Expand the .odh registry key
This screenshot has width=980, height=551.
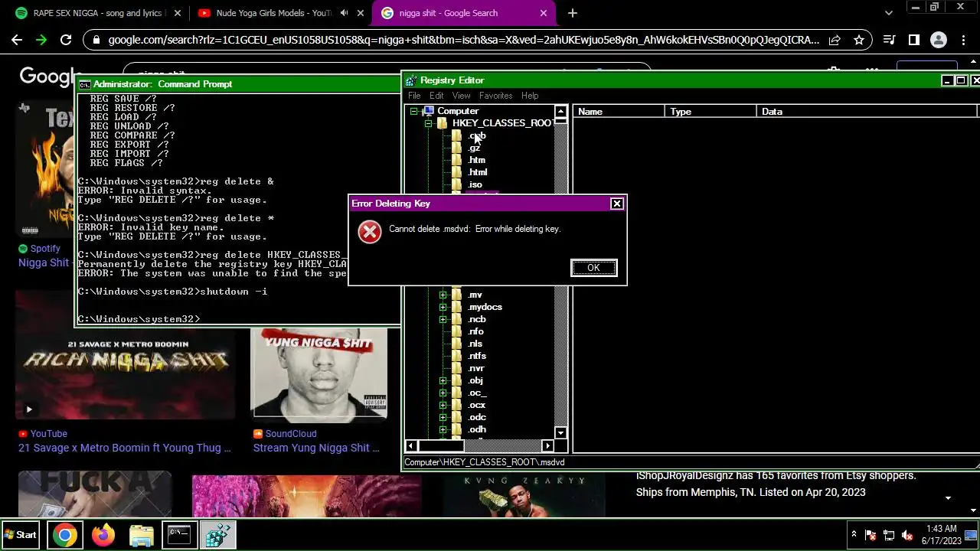point(443,429)
